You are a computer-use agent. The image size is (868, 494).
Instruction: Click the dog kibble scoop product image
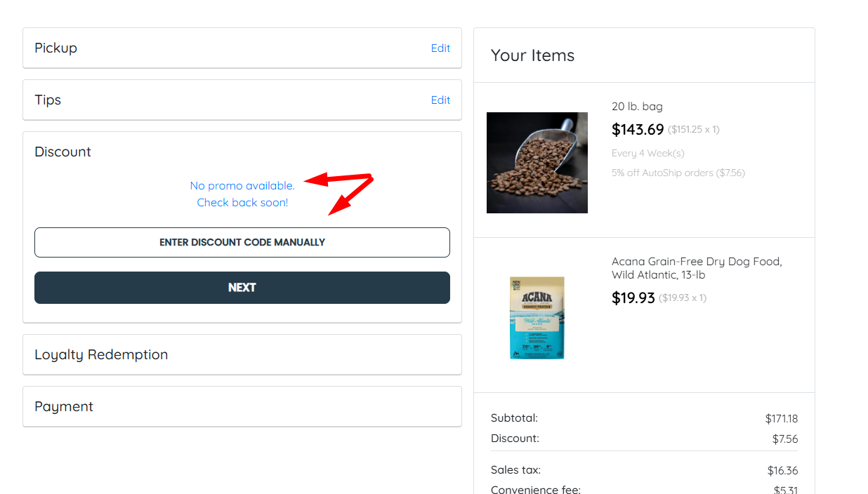[537, 163]
